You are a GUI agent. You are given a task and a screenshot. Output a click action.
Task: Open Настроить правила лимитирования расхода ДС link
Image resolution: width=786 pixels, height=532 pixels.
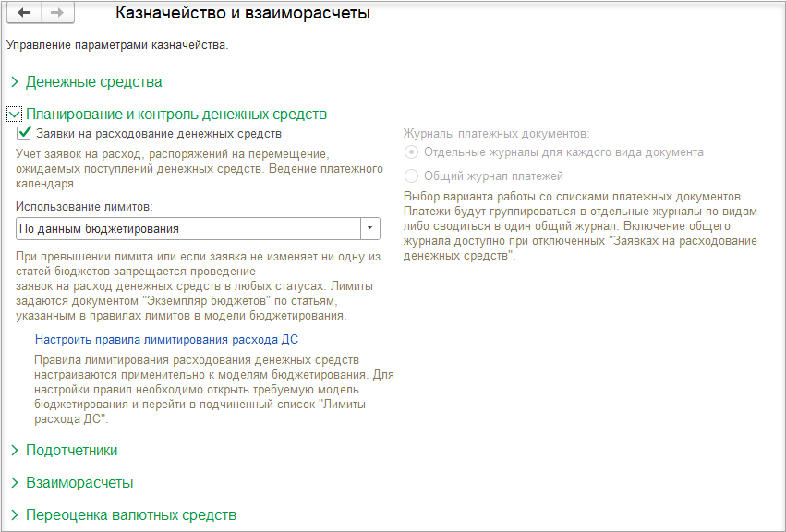point(166,340)
